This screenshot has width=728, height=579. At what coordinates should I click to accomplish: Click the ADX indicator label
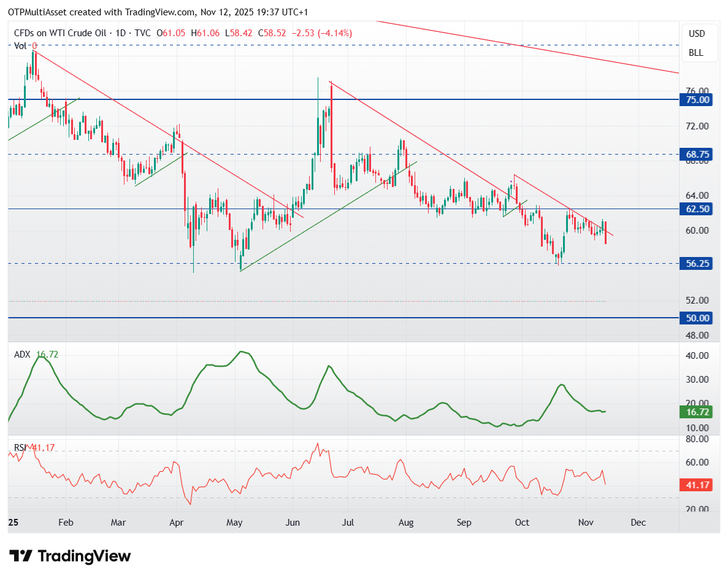point(21,354)
